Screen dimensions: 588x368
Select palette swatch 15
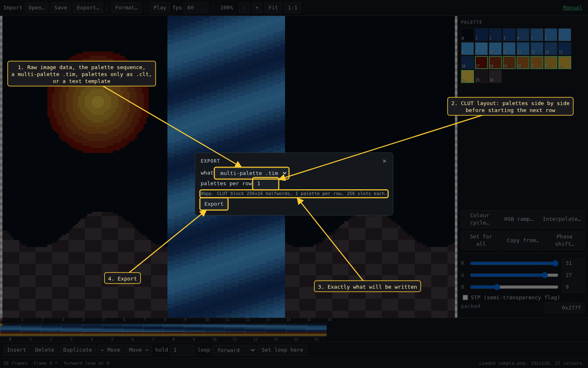(565, 49)
